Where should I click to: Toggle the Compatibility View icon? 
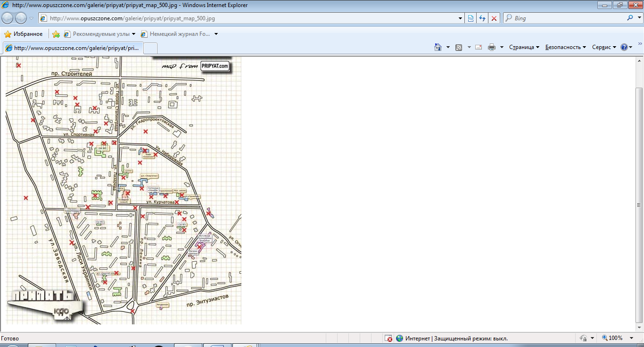(471, 18)
